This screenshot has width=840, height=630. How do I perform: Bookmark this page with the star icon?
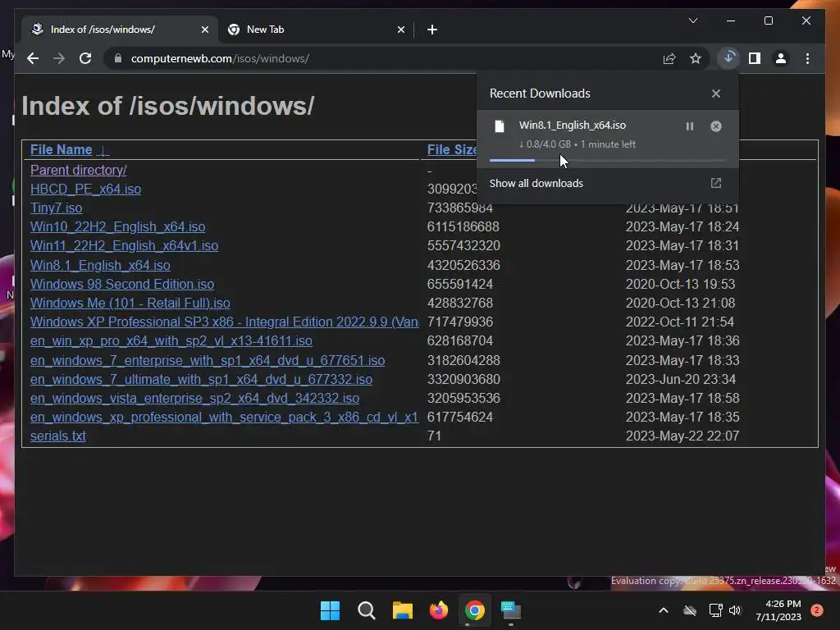click(696, 58)
